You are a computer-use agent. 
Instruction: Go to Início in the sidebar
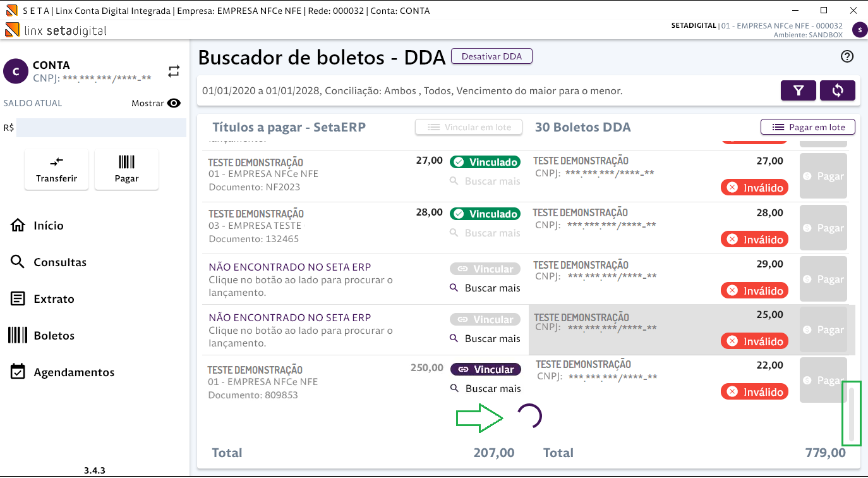pyautogui.click(x=37, y=226)
